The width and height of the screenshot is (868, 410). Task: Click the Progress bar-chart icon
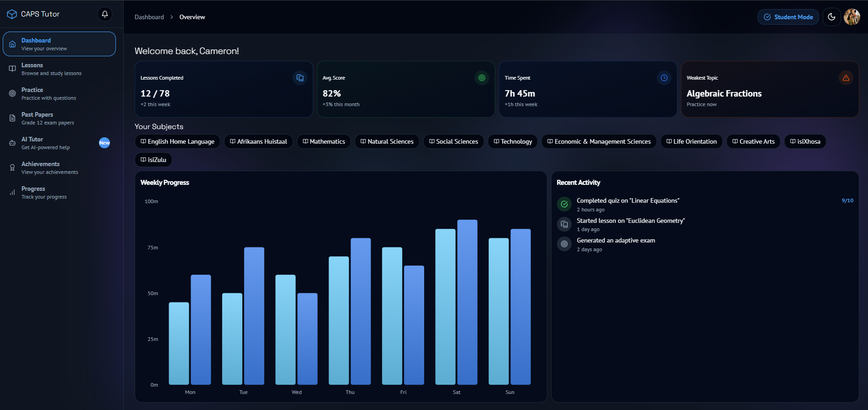(x=12, y=193)
